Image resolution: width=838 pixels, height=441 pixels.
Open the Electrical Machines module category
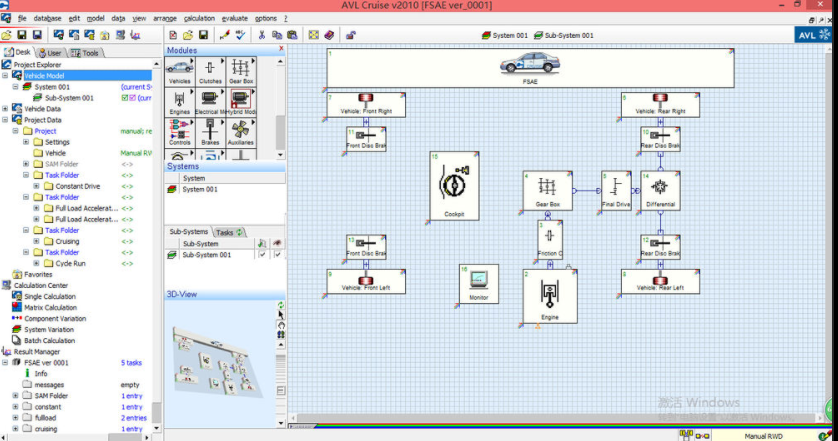210,102
